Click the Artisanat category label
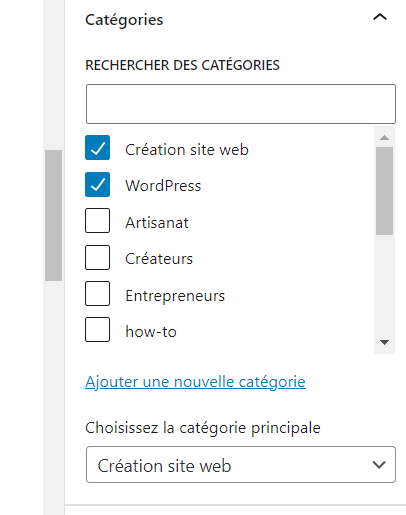 [x=157, y=223]
